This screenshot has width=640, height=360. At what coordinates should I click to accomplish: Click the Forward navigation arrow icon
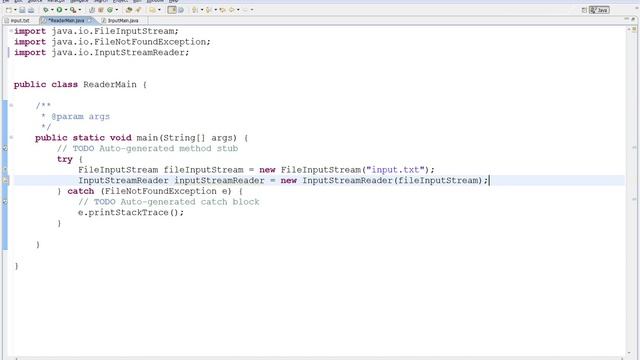click(245, 10)
